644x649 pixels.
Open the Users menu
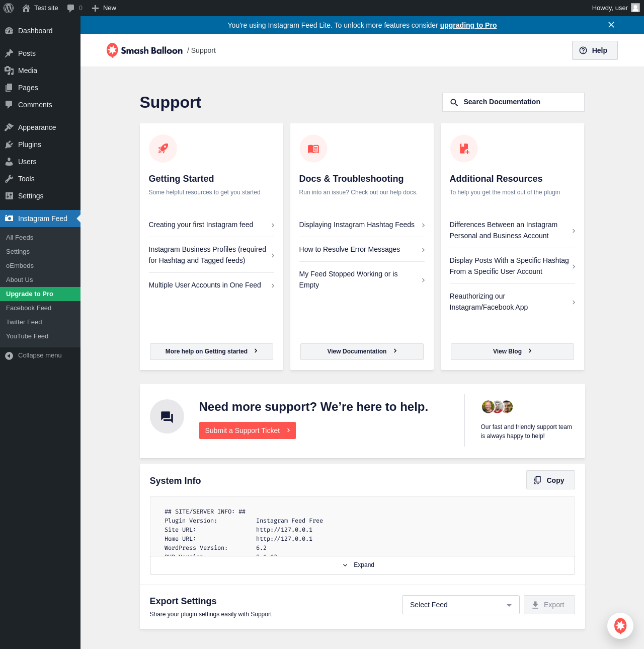pos(40,162)
